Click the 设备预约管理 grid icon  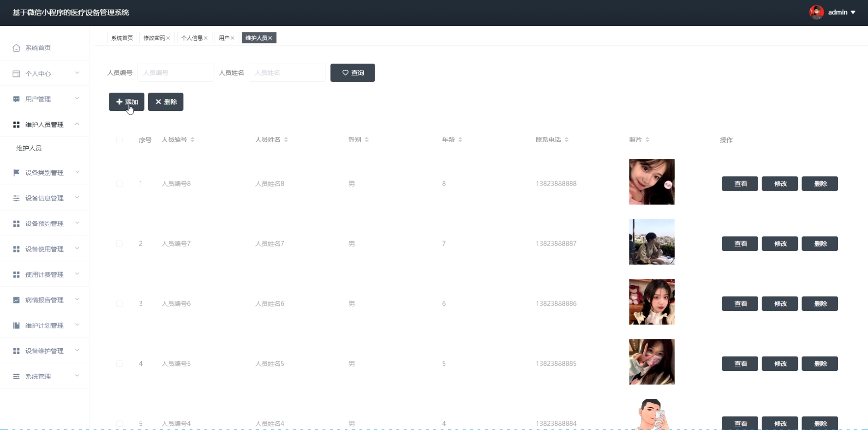pos(17,224)
